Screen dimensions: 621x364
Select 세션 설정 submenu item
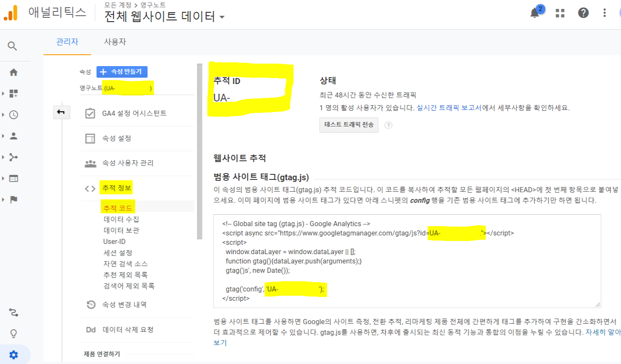(118, 253)
